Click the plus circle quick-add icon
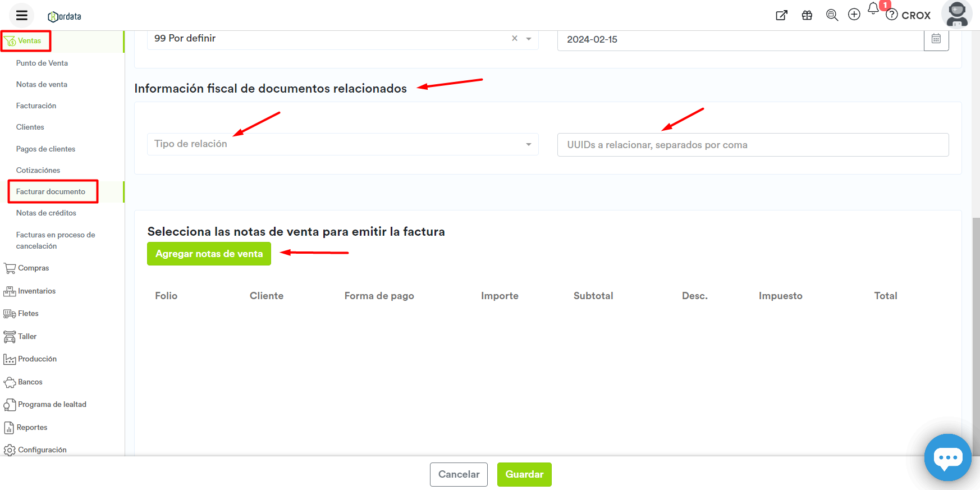This screenshot has height=490, width=980. coord(854,15)
